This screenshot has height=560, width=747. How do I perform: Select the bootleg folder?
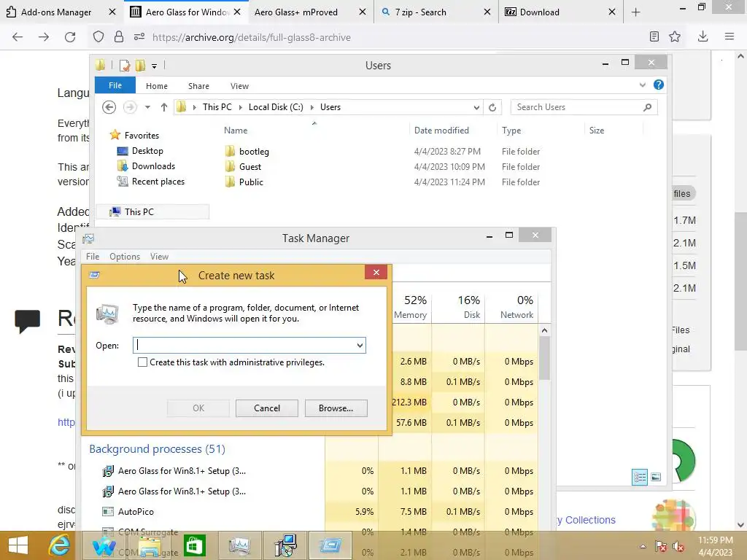pos(254,152)
